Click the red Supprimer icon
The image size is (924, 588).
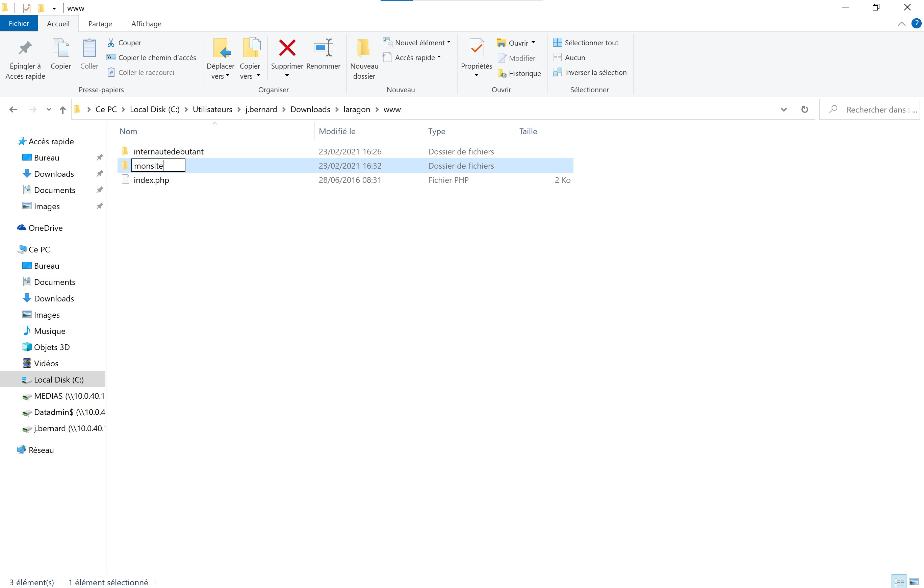pos(287,48)
